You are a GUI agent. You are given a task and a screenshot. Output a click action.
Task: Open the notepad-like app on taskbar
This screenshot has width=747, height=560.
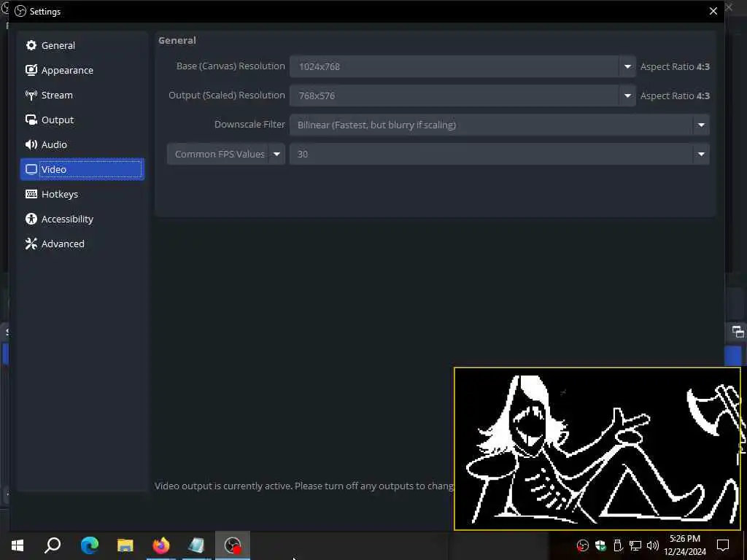coord(196,545)
